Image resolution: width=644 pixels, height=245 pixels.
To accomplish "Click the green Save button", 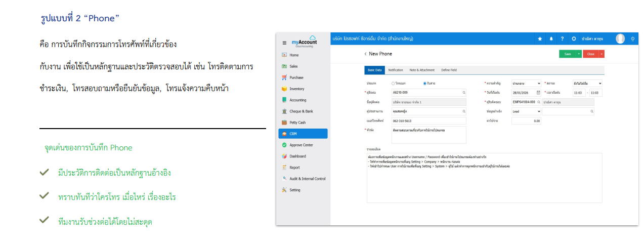I will pyautogui.click(x=567, y=54).
